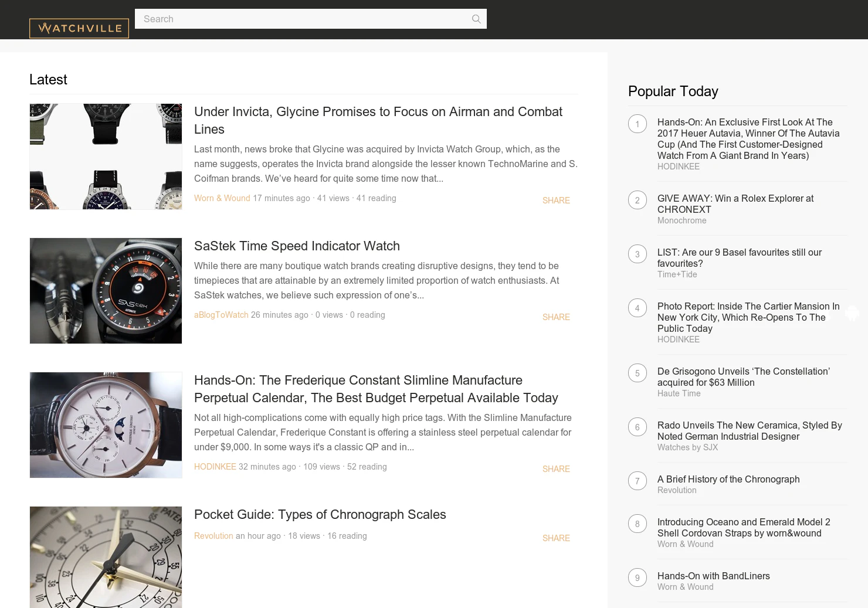Click the Frederique Constant article summary text
The image size is (868, 608).
tap(383, 432)
